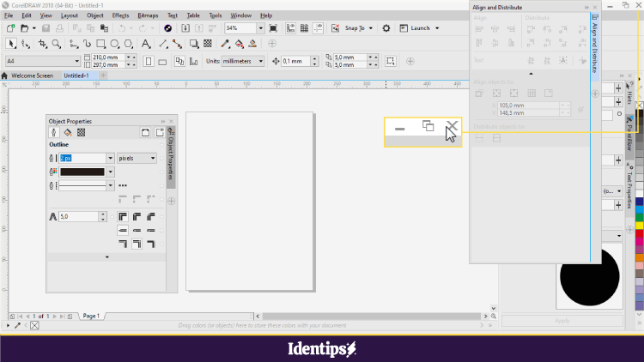Set page orientation to landscape

[164, 61]
